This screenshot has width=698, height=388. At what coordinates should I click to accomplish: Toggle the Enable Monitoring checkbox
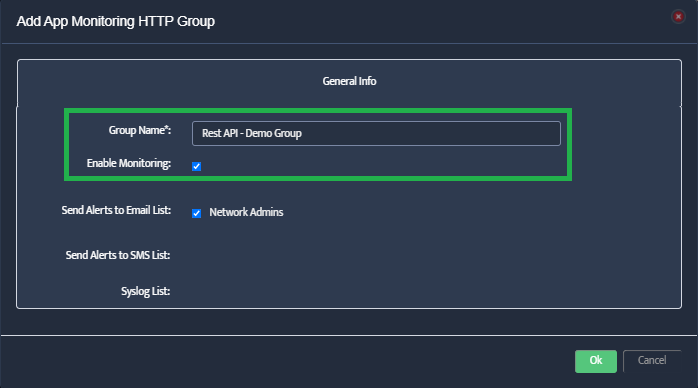pos(196,166)
